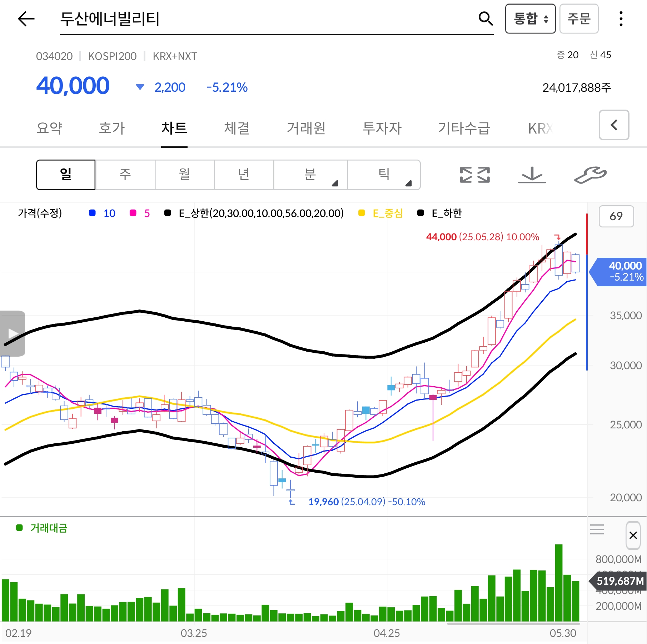Image resolution: width=647 pixels, height=644 pixels.
Task: Select the 주 weekly chart period
Action: [125, 175]
